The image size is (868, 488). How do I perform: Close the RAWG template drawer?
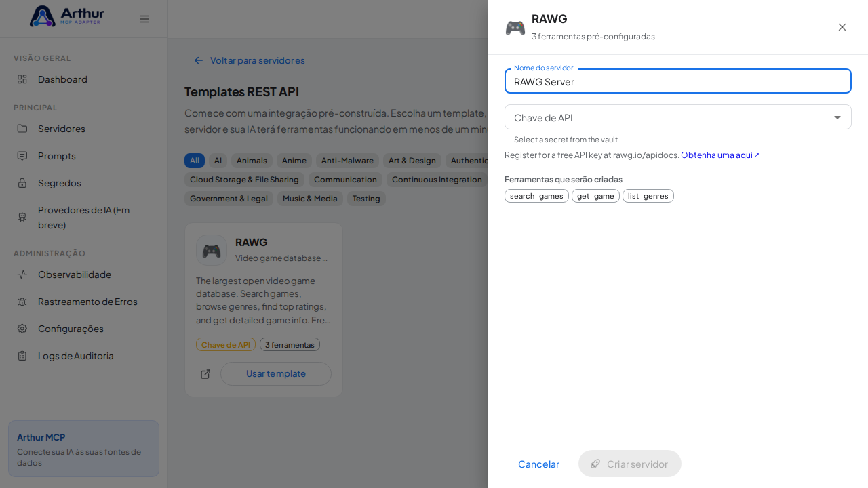click(x=842, y=27)
